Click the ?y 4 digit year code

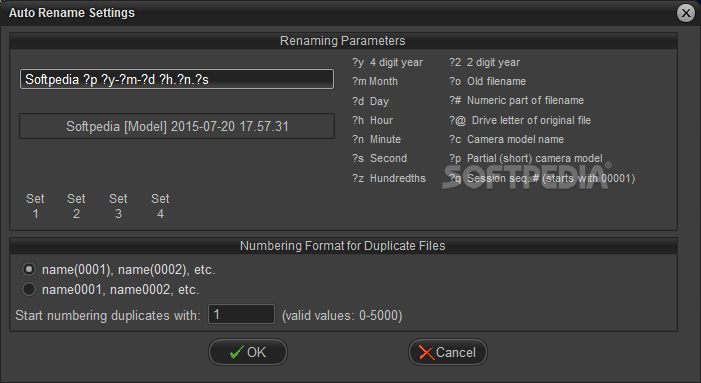(387, 63)
